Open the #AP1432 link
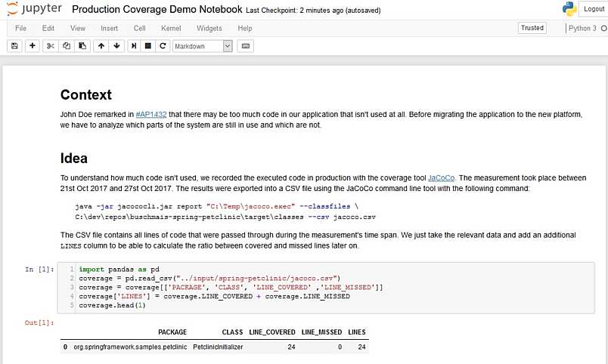Viewport: 608px width, 364px height. [x=151, y=114]
